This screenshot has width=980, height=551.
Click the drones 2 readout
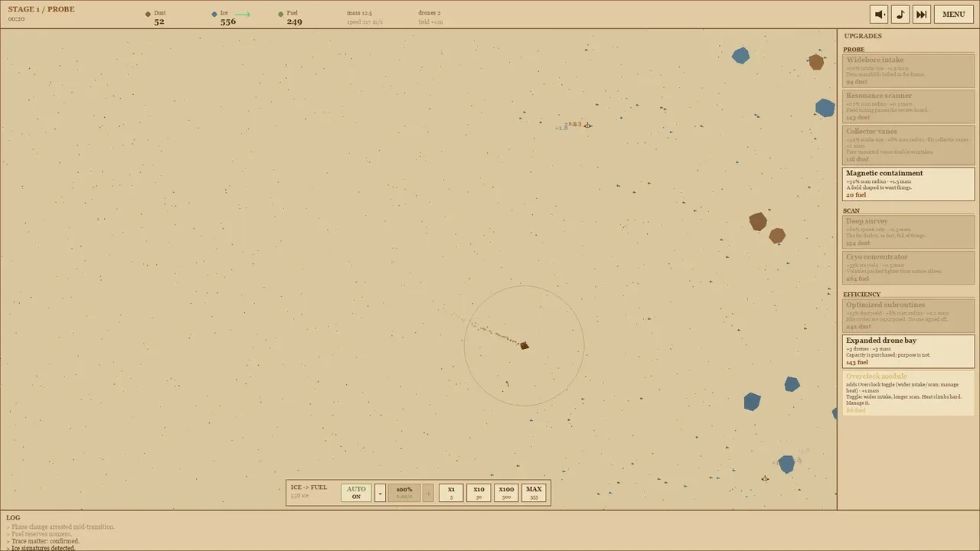click(x=430, y=13)
